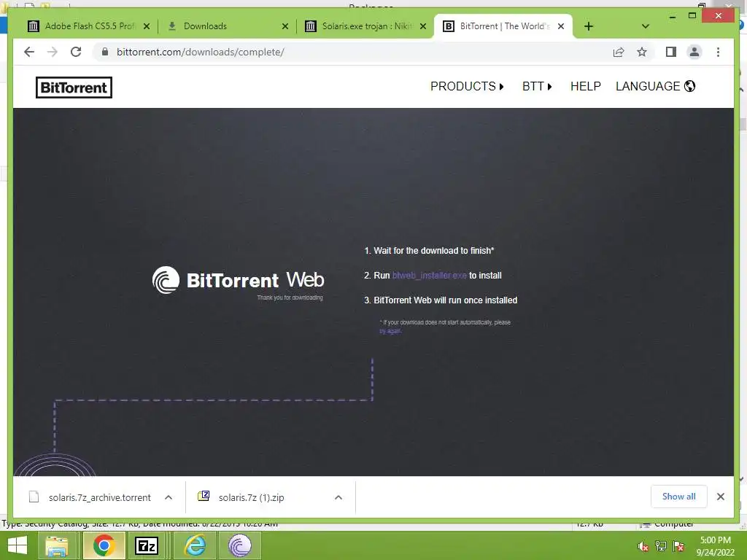Click Show all downloads
The width and height of the screenshot is (747, 560).
[679, 497]
